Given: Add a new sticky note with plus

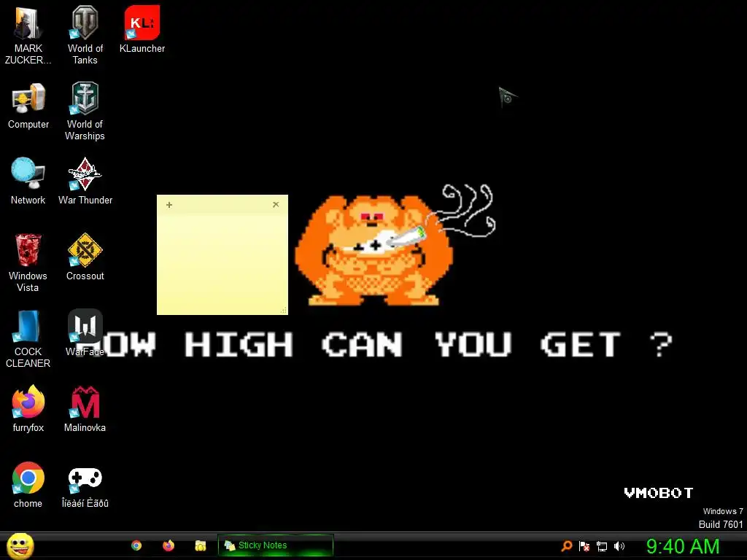Looking at the screenshot, I should click(x=169, y=205).
